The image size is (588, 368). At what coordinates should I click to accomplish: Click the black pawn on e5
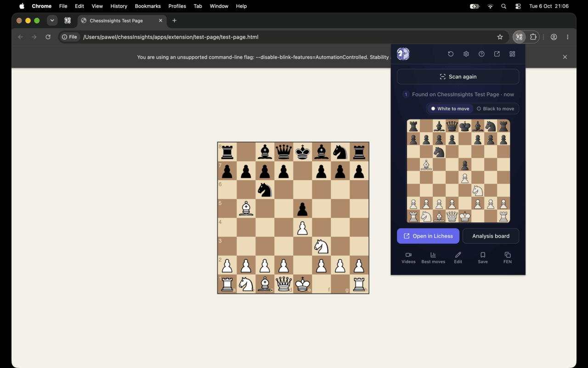[x=302, y=208]
